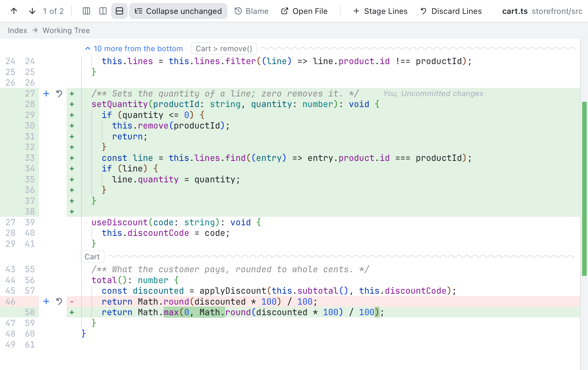The height and width of the screenshot is (370, 588).
Task: Go to previous change with up arrow
Action: click(x=14, y=11)
